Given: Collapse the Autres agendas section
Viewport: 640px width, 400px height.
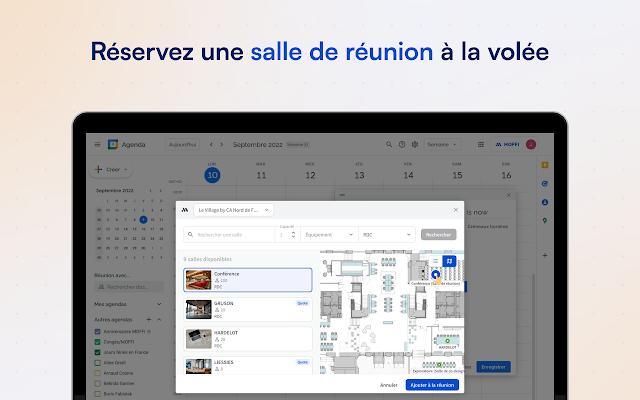Looking at the screenshot, I should 159,320.
